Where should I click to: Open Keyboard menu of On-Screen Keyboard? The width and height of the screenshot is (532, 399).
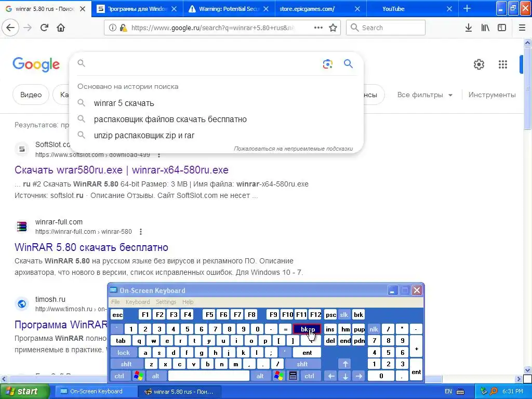(137, 302)
